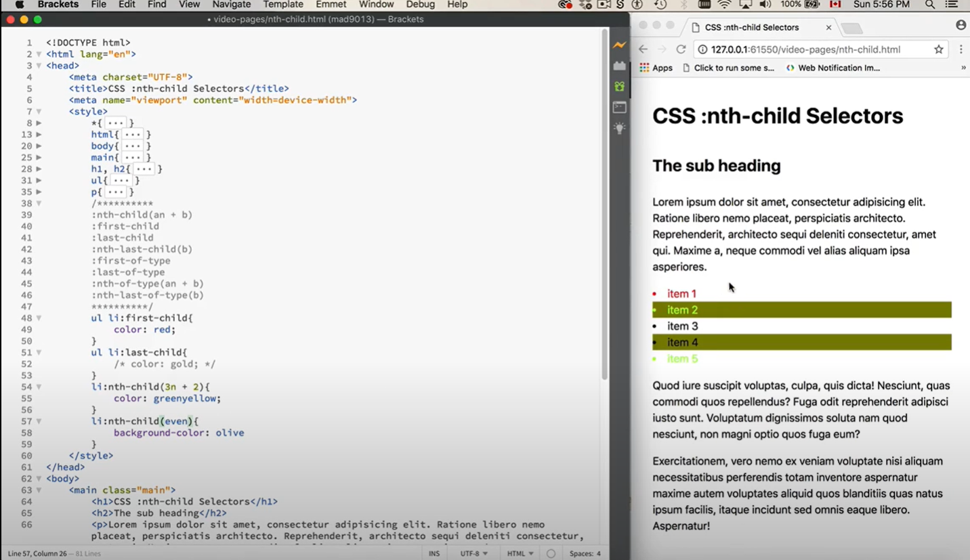The width and height of the screenshot is (970, 560).
Task: Open the UTF-8 encoding dropdown
Action: [x=474, y=553]
